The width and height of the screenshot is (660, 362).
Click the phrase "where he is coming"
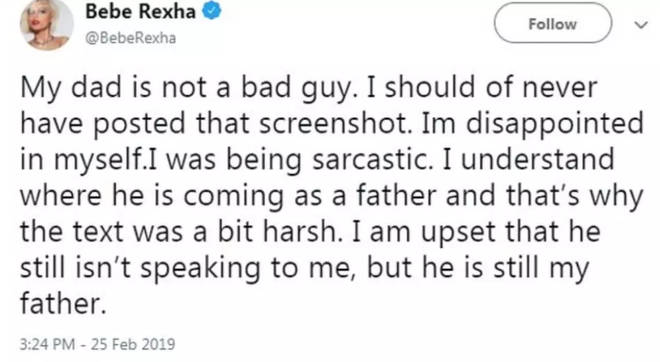click(x=152, y=197)
